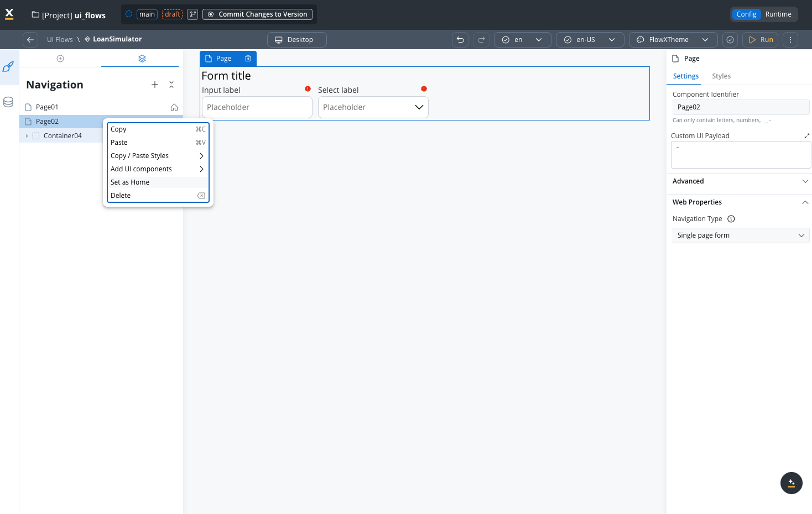Click the Navigation Type info icon
Screen dimensions: 812x514
point(731,219)
